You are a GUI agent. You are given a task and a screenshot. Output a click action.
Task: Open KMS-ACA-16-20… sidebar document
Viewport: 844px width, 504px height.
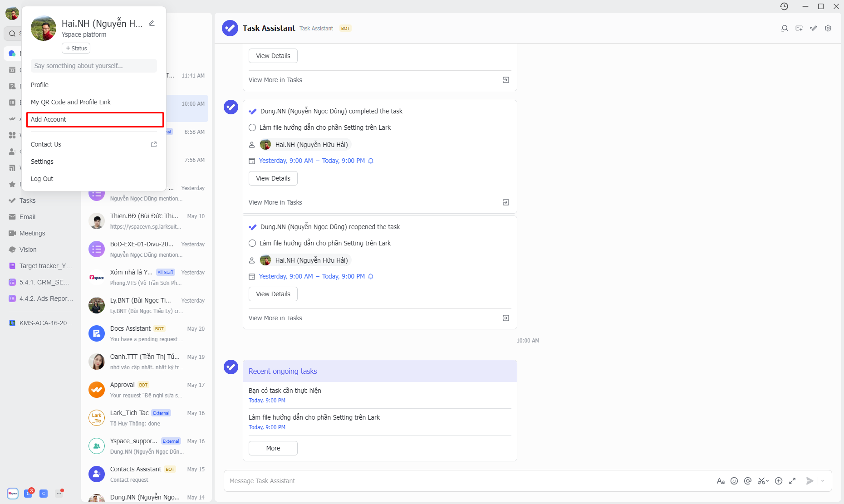pos(42,323)
